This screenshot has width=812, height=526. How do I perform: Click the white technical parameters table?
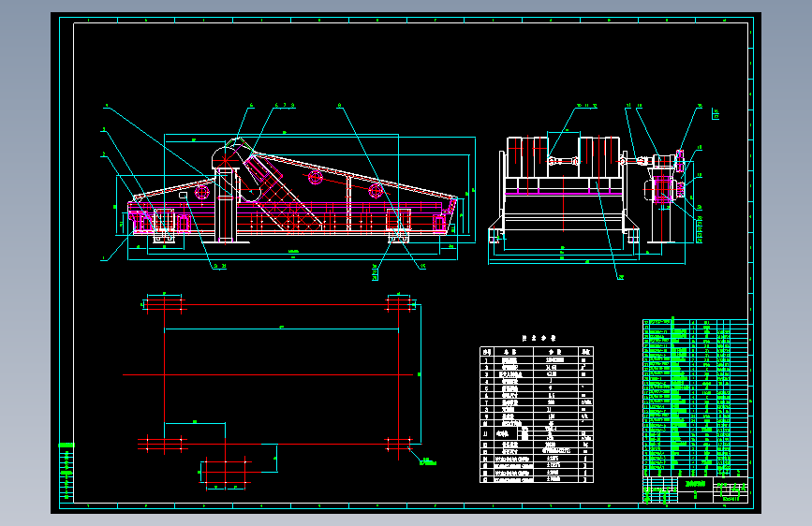[537, 415]
